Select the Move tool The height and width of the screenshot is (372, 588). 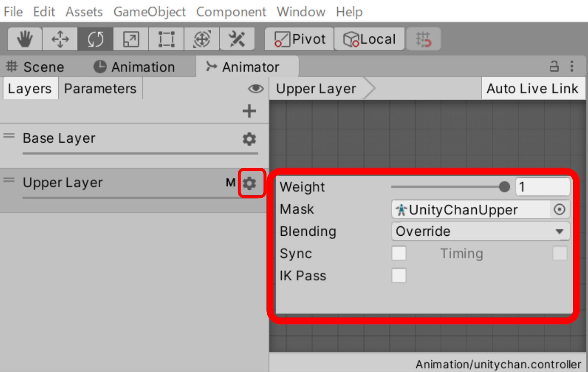60,39
